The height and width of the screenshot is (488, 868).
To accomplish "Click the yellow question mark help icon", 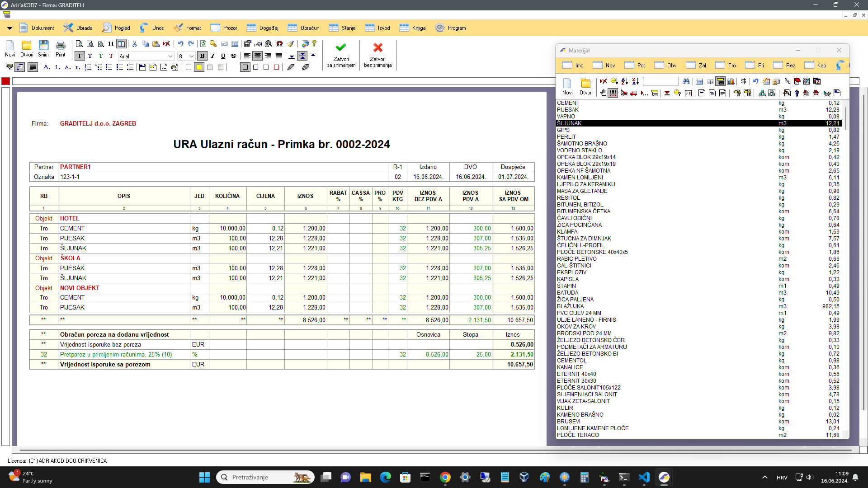I will [x=314, y=44].
